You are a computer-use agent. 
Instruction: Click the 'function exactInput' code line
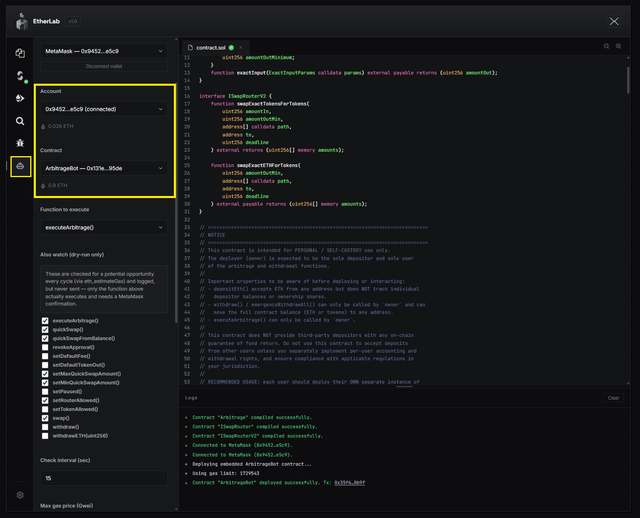(x=354, y=73)
